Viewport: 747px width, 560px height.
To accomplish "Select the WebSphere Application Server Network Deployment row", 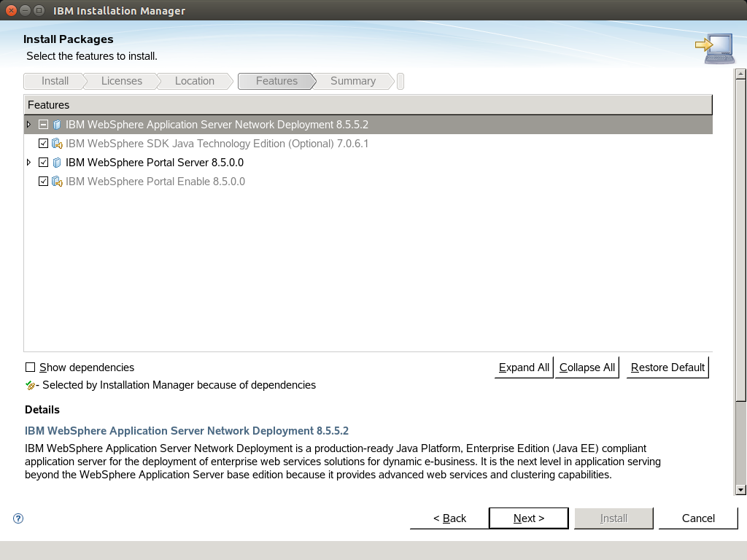I will click(x=368, y=124).
